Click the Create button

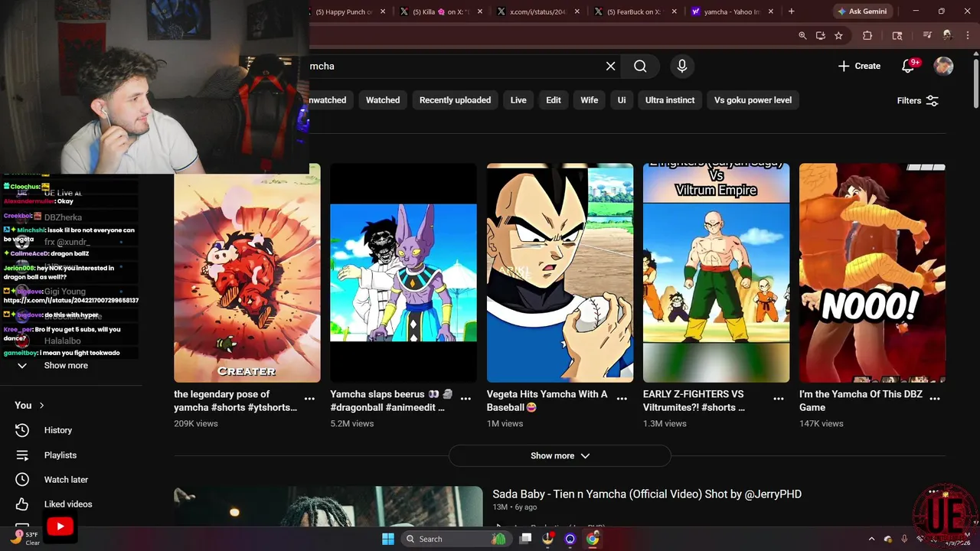click(859, 67)
